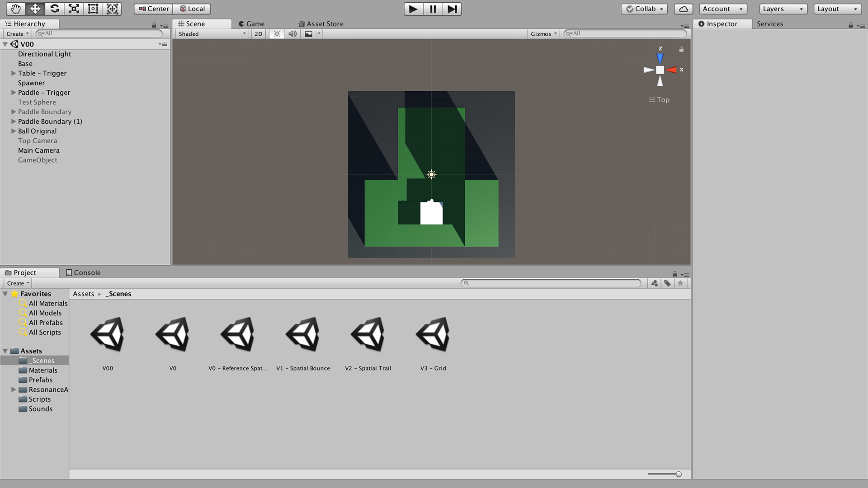Toggle scene effects image button

(308, 34)
